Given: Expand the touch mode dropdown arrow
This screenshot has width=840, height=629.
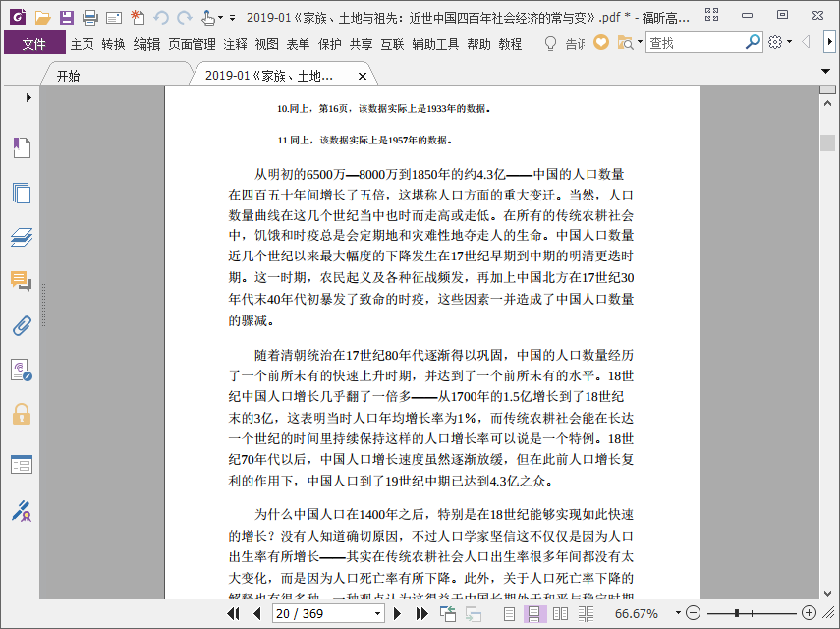Looking at the screenshot, I should (221, 18).
